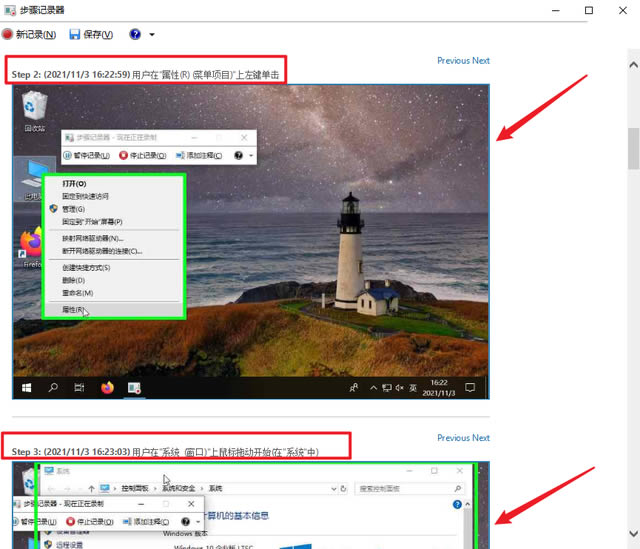The image size is (640, 549).
Task: Click 暂停记录(U) in Step 2 screenshot recorder
Action: [x=87, y=156]
